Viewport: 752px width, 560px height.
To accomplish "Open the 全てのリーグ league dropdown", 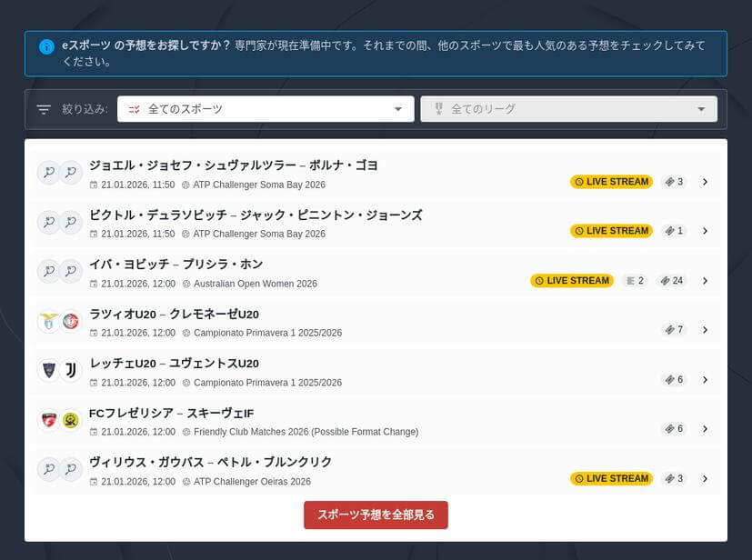I will pos(570,107).
